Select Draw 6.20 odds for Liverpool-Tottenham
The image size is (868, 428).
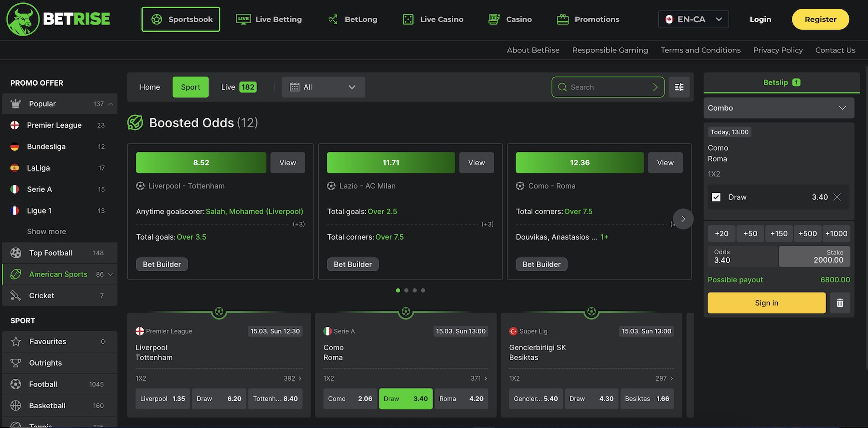coord(219,399)
